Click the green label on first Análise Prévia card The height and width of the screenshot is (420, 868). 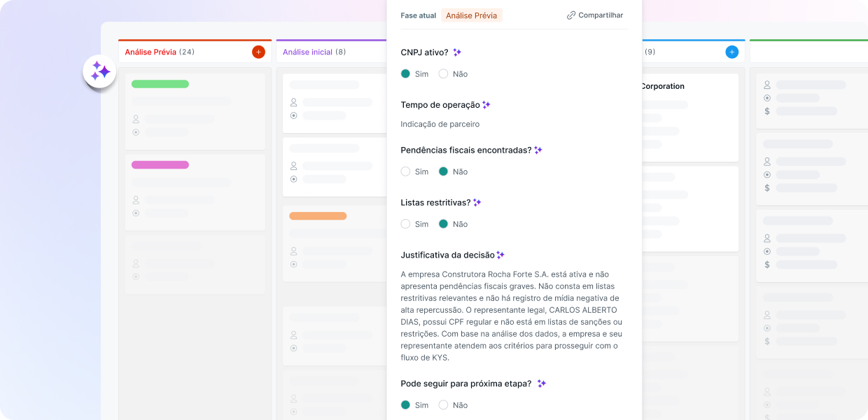160,84
